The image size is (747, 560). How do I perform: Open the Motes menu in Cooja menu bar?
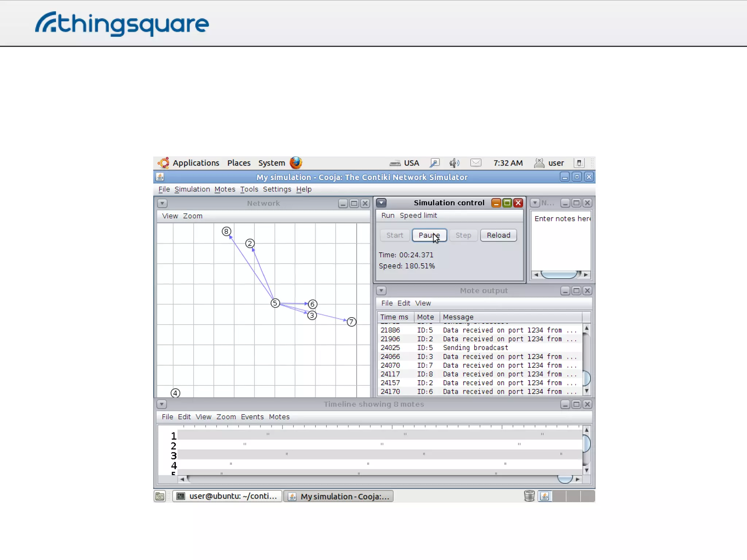pyautogui.click(x=225, y=189)
